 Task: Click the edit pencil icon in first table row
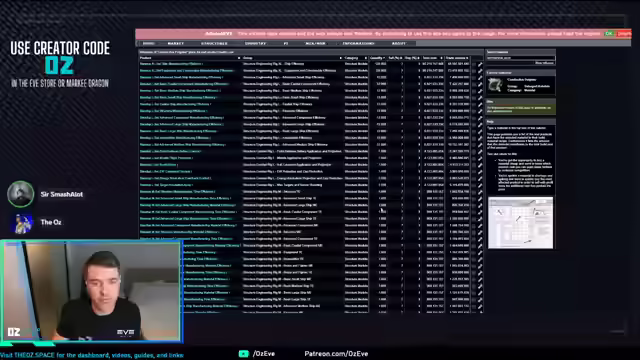pos(480,64)
